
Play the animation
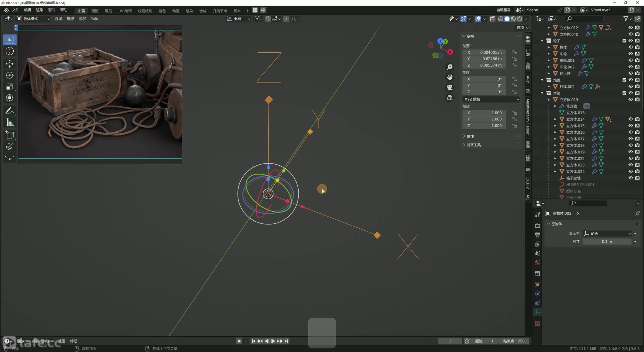pos(273,341)
